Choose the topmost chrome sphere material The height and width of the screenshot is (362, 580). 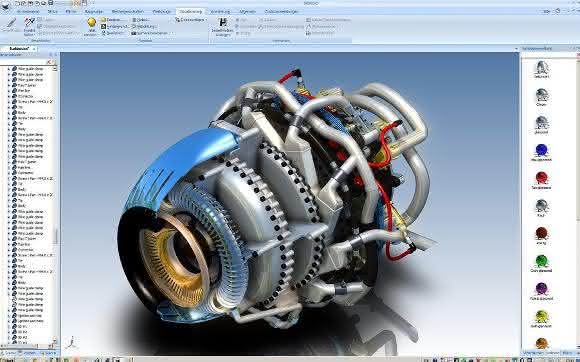[x=541, y=67]
